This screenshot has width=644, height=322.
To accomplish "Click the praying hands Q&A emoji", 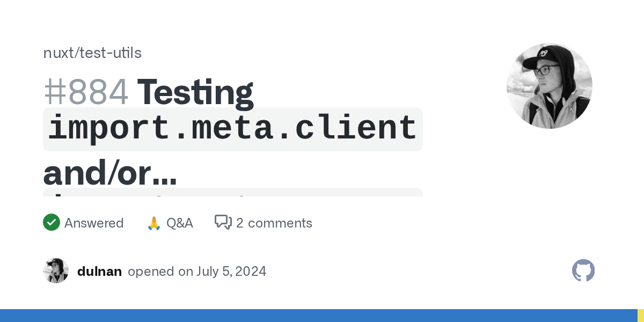I will point(154,223).
